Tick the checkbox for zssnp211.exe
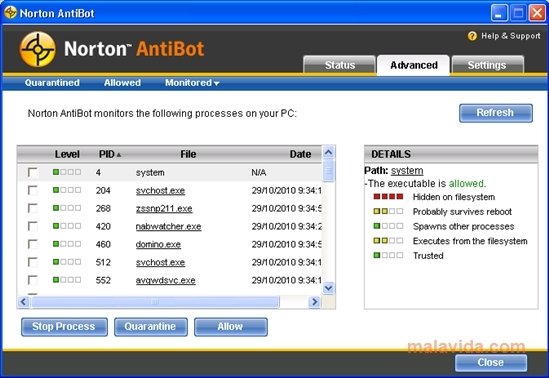This screenshot has height=378, width=549. click(x=33, y=208)
